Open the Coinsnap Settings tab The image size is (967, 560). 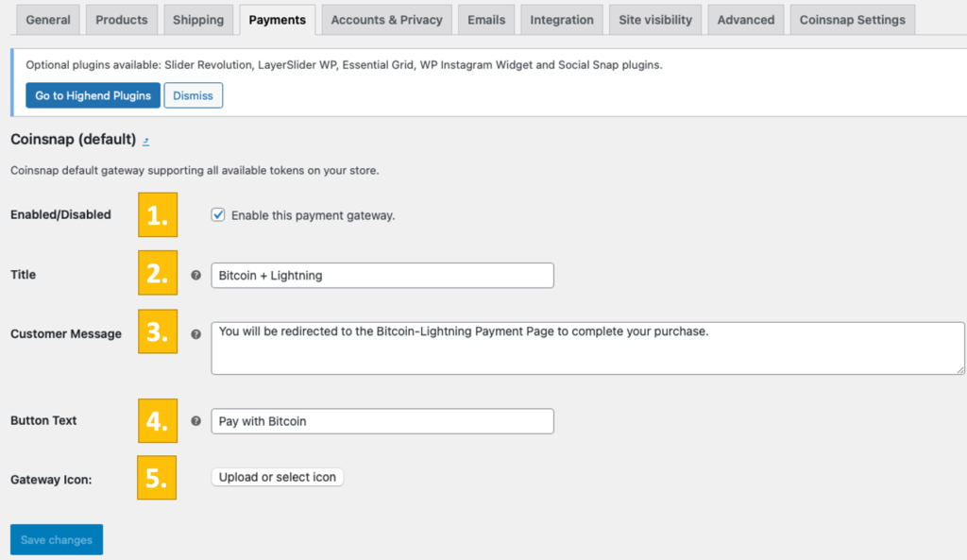click(x=852, y=20)
